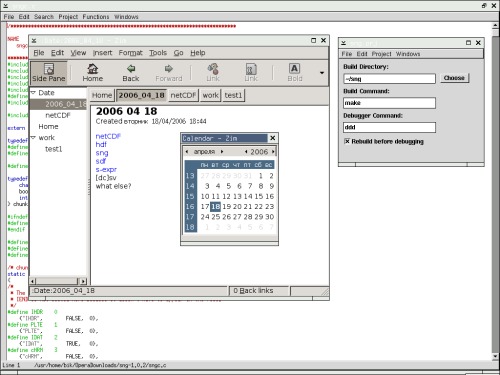
Task: Follow the sdf link in the page
Action: tap(101, 161)
